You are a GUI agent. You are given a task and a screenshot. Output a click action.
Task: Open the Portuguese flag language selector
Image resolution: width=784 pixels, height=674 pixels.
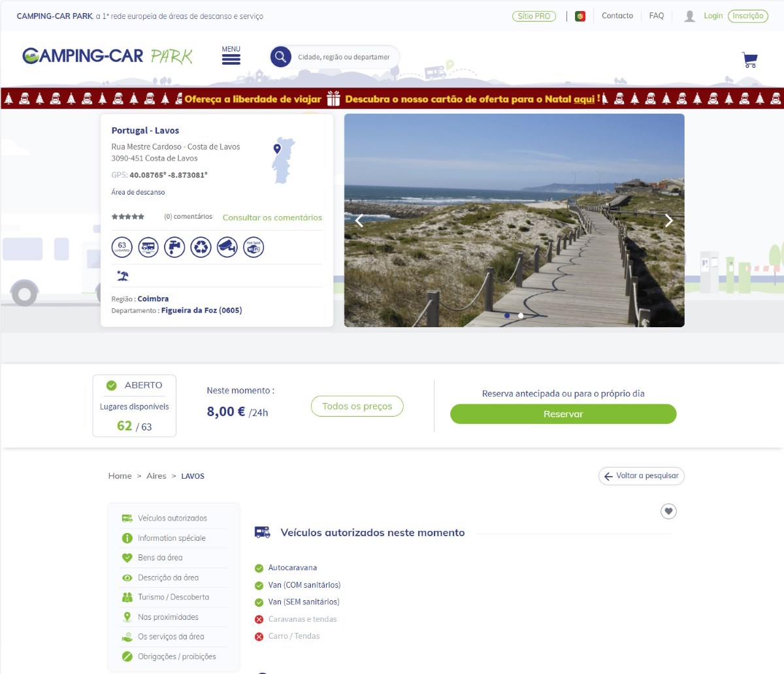(x=580, y=16)
